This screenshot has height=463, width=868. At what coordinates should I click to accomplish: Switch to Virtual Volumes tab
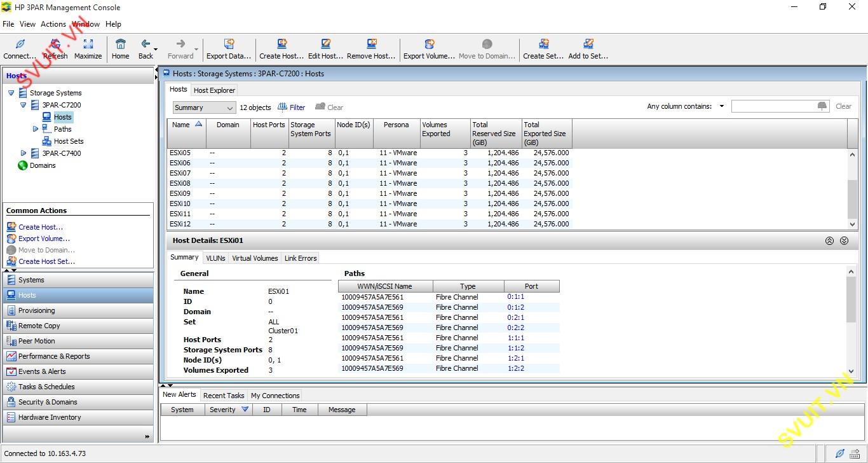pyautogui.click(x=255, y=258)
